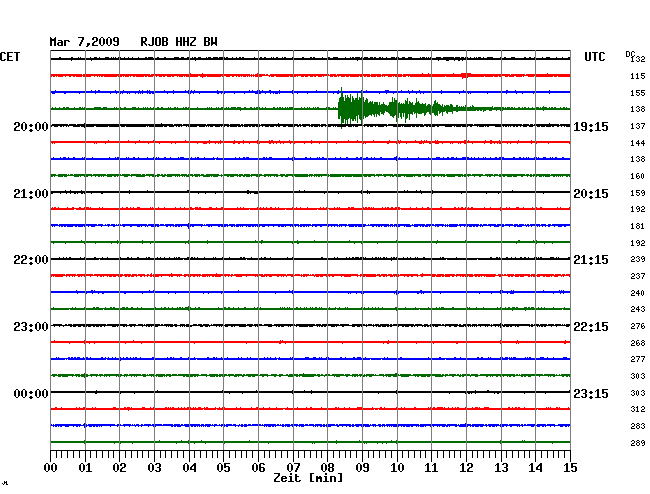This screenshot has height=494, width=650.
Task: Select the "22:00" CET time label
Action: [31, 260]
